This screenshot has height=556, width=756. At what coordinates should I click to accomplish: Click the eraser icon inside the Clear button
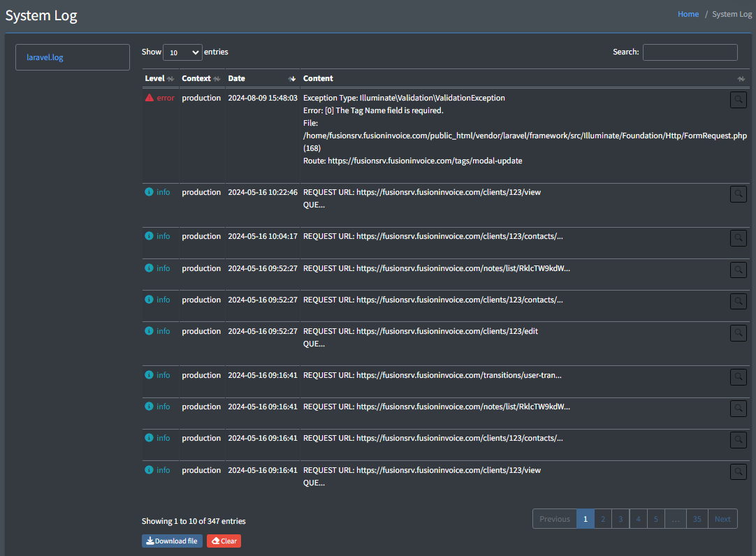click(216, 541)
